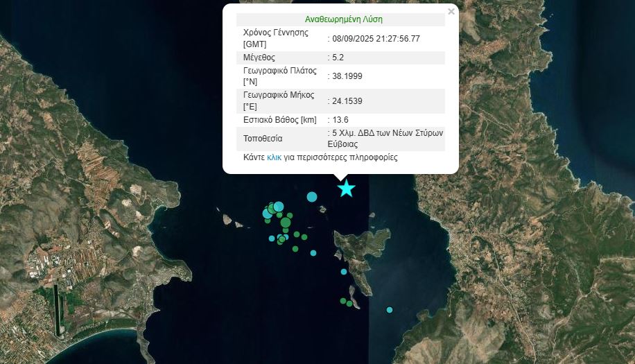This screenshot has height=364, width=635.
Task: Click the focal depth value 13.6
Action: tap(340, 119)
